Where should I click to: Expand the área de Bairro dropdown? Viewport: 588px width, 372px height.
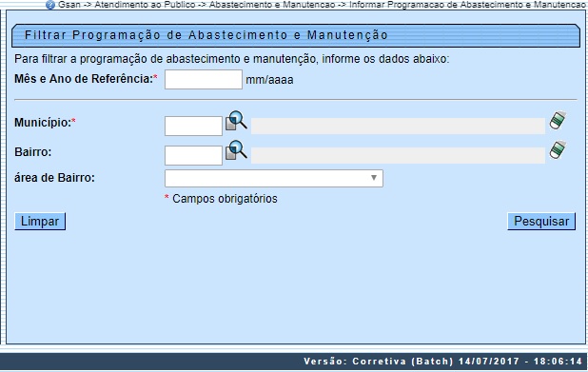click(274, 178)
